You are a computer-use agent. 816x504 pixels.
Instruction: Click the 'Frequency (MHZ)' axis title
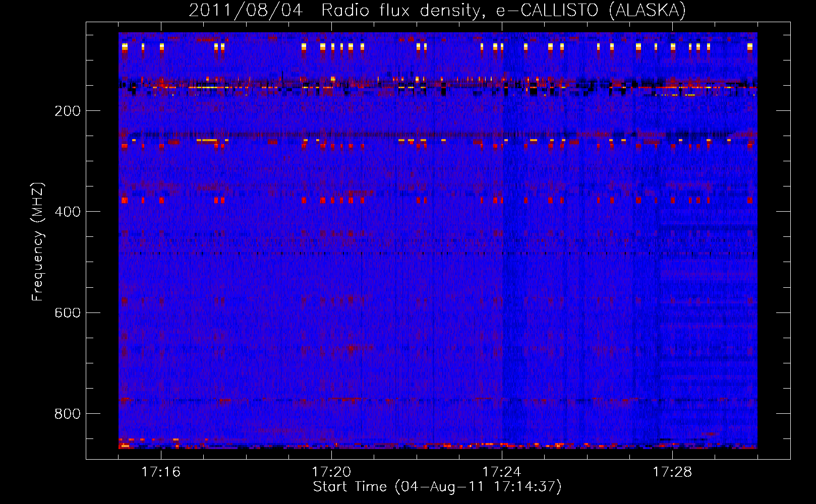[x=38, y=242]
